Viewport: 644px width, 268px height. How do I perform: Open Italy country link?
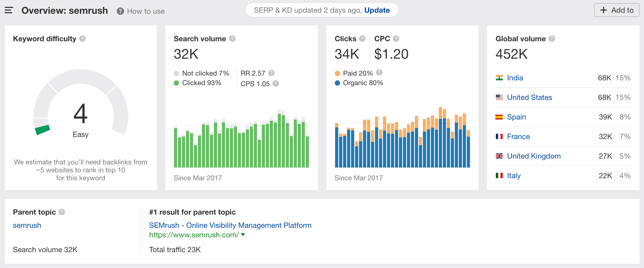[514, 175]
